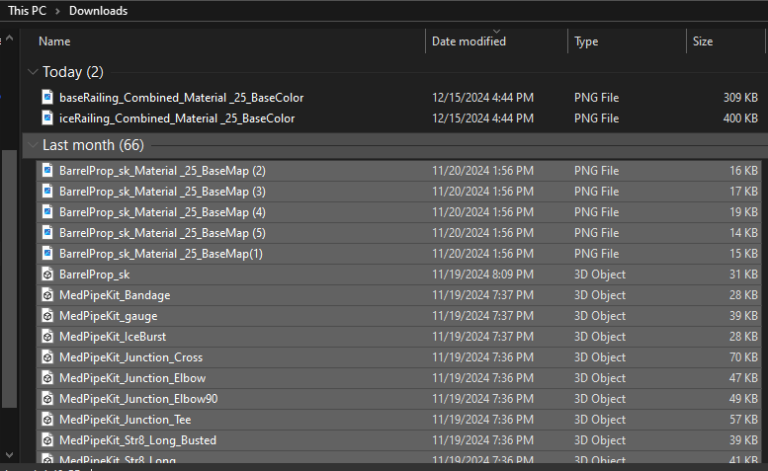Sort files by the Name column
Image resolution: width=768 pixels, height=471 pixels.
(x=54, y=42)
